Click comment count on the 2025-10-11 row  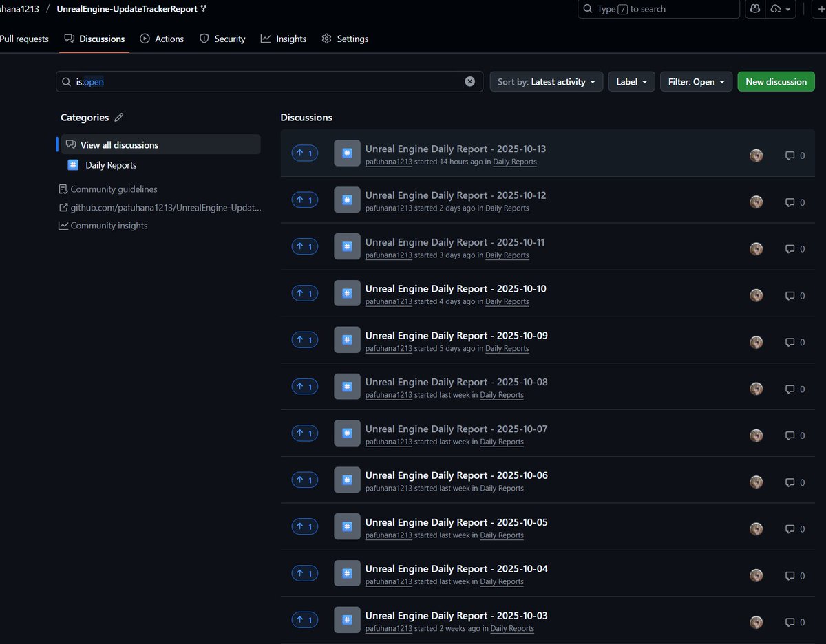(795, 249)
